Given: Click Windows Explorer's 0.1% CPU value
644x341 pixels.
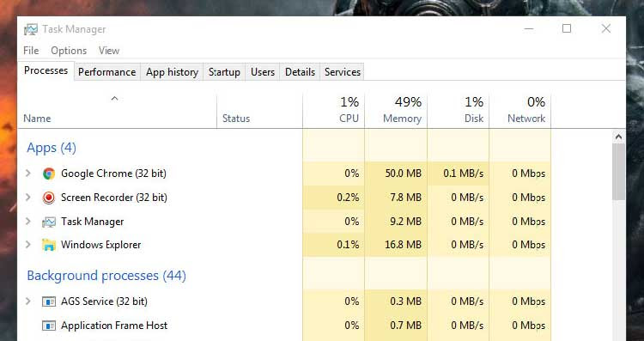Looking at the screenshot, I should click(x=348, y=245).
